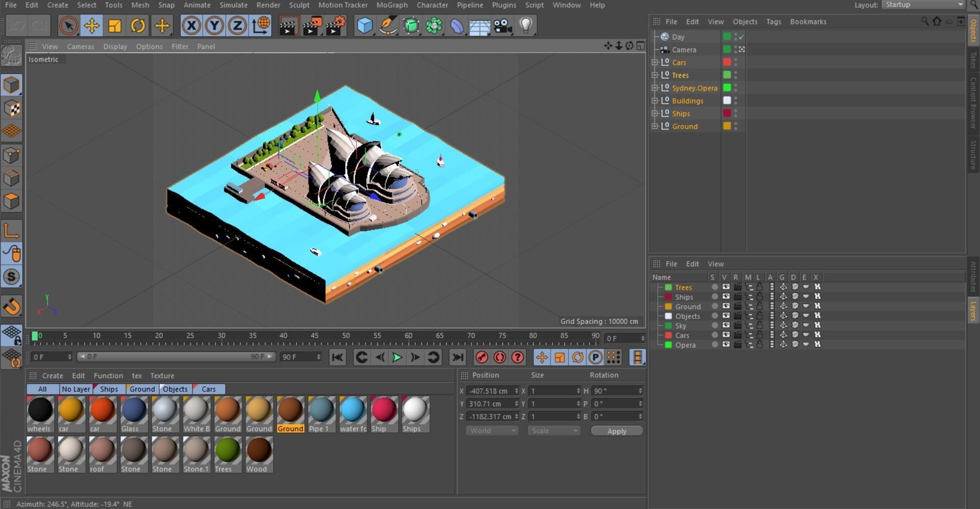Toggle the Snap magnet icon
980x509 pixels.
(11, 307)
